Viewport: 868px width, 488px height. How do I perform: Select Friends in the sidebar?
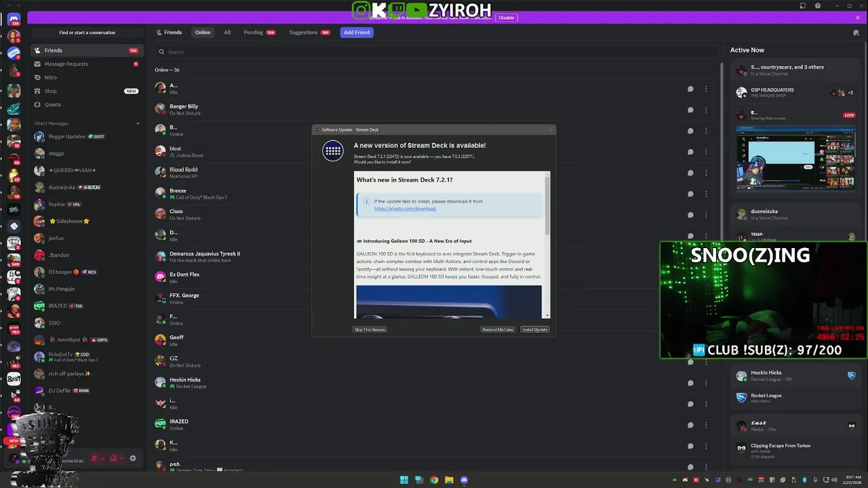tap(86, 50)
